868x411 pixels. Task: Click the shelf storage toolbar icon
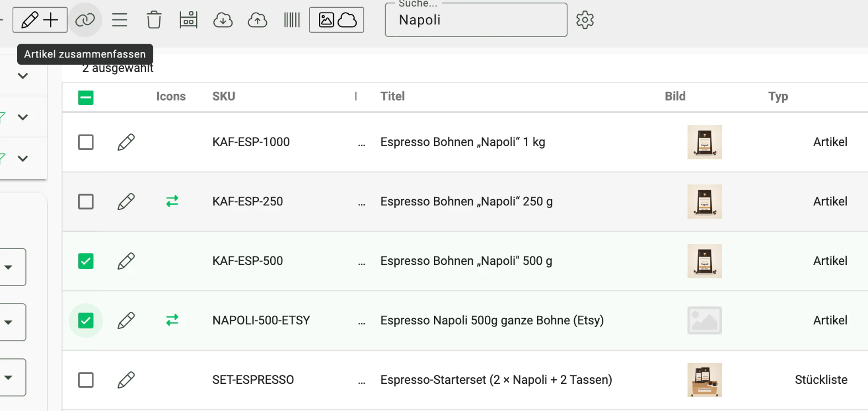point(189,20)
